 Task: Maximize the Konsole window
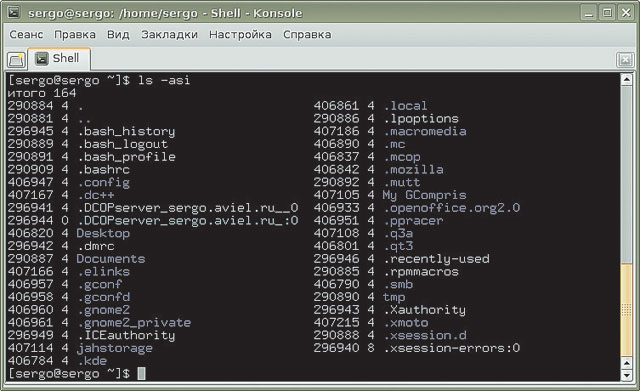pyautogui.click(x=607, y=13)
